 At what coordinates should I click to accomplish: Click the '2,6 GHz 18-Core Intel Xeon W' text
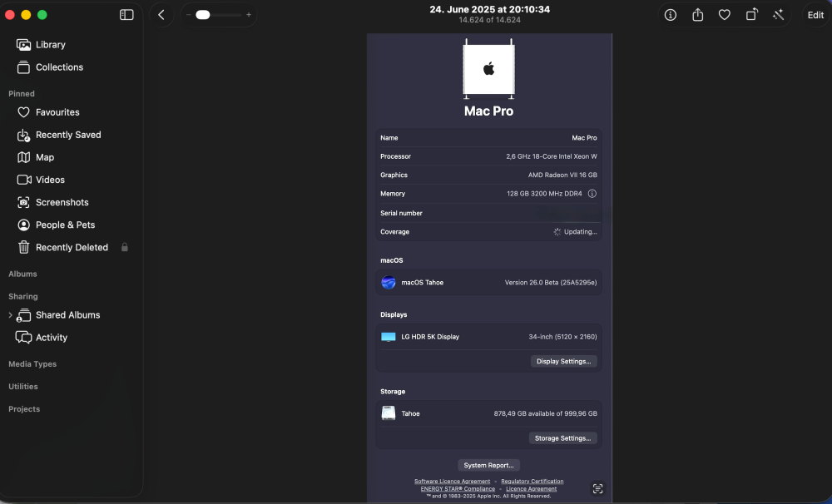(552, 156)
